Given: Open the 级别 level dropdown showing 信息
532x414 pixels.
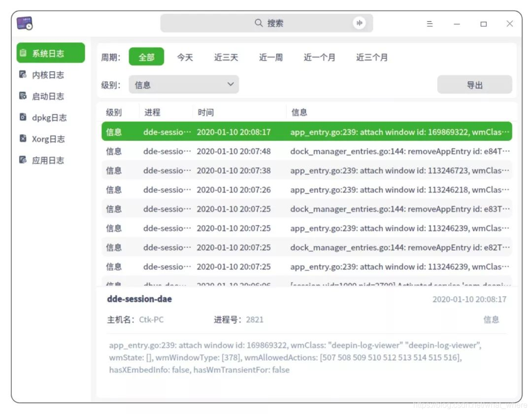Looking at the screenshot, I should [x=184, y=84].
